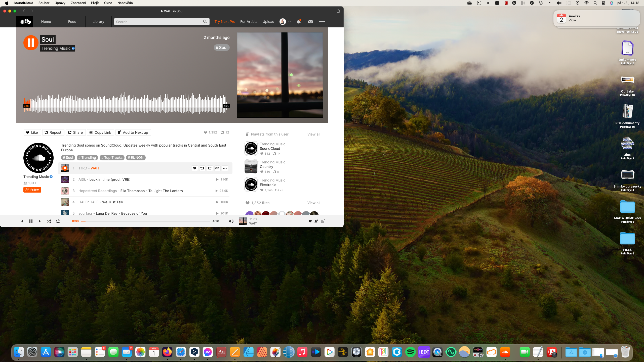
Task: Click volume speaker icon in player bar
Action: pyautogui.click(x=231, y=221)
